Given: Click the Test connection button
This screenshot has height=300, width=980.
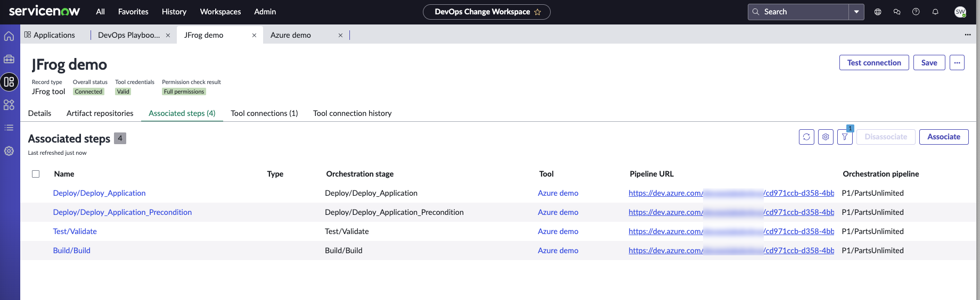Looking at the screenshot, I should point(874,62).
